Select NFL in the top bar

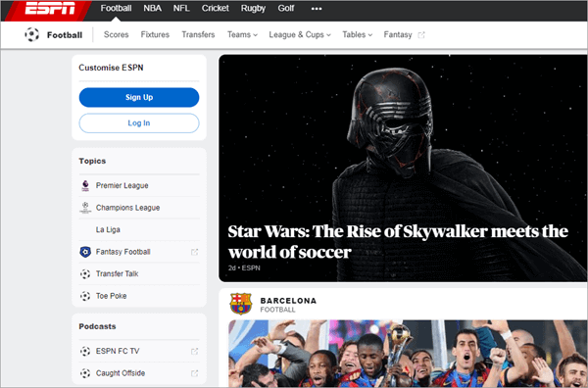point(181,8)
